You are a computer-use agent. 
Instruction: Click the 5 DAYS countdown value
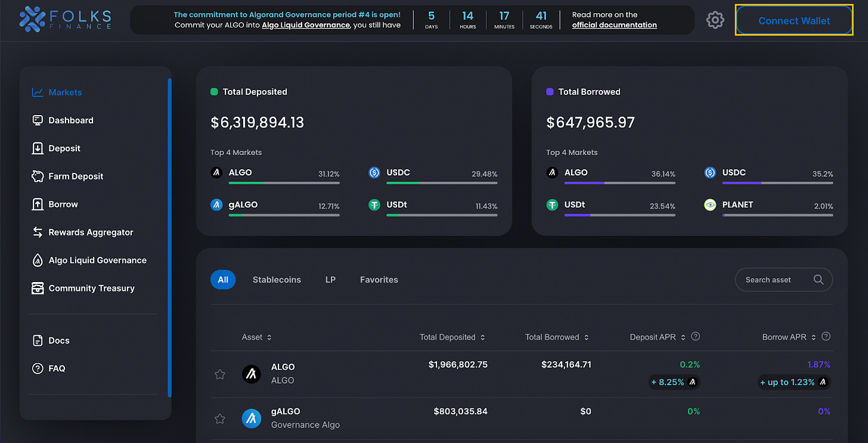tap(432, 20)
